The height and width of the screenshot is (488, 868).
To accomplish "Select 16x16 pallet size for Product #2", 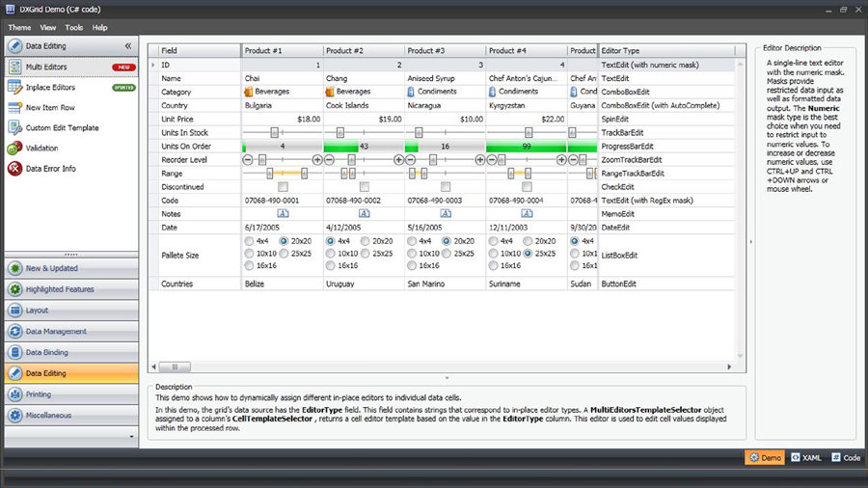I will (x=331, y=265).
